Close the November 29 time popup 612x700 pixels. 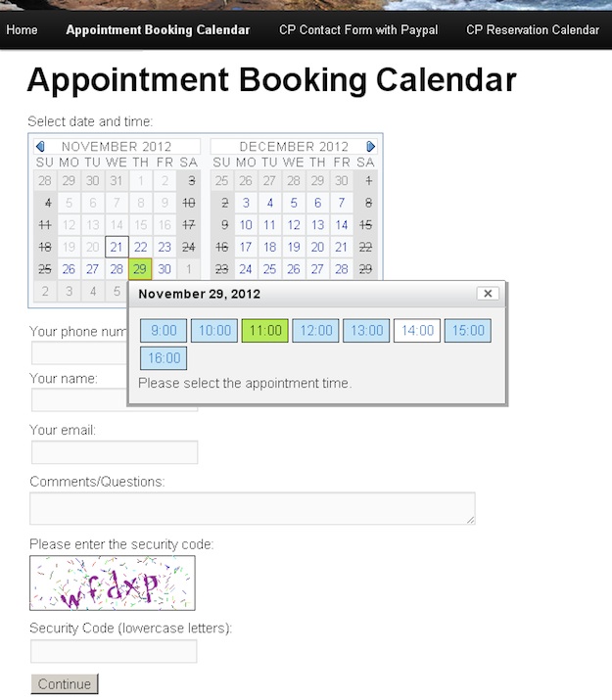pyautogui.click(x=488, y=294)
